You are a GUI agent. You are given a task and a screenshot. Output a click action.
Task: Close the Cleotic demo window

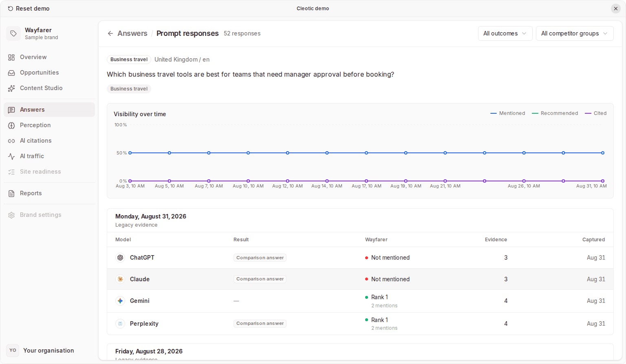tap(616, 9)
